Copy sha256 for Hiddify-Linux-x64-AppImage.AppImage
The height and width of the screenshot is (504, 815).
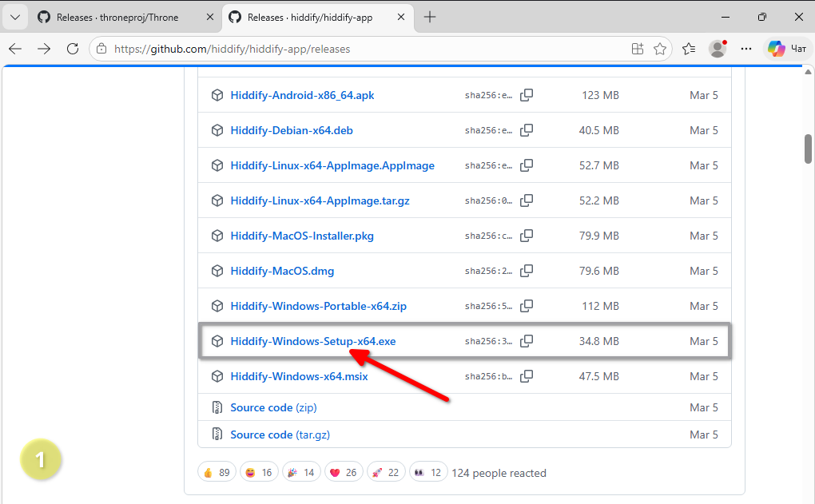coord(527,165)
